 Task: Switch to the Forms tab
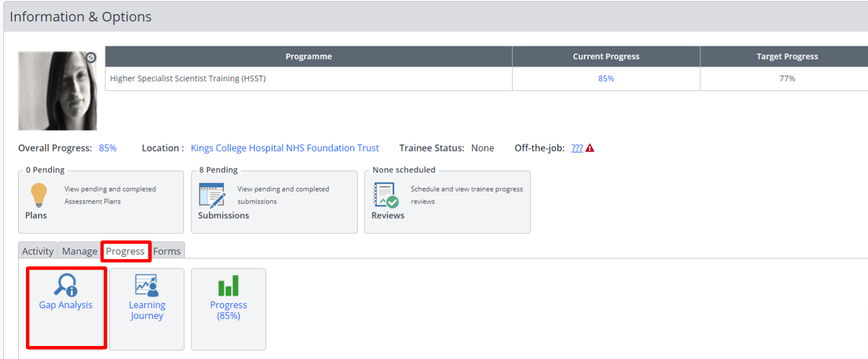pos(167,251)
